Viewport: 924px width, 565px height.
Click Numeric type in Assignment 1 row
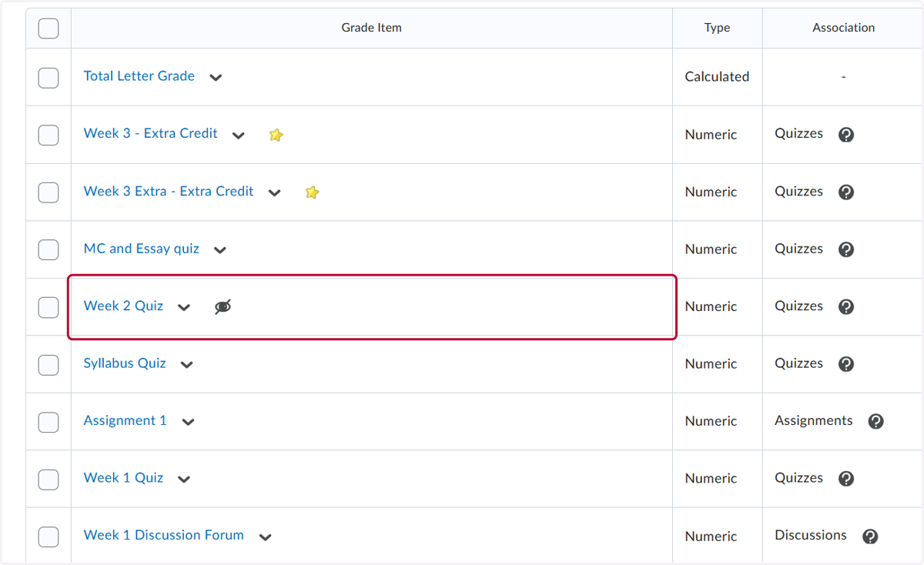point(711,421)
